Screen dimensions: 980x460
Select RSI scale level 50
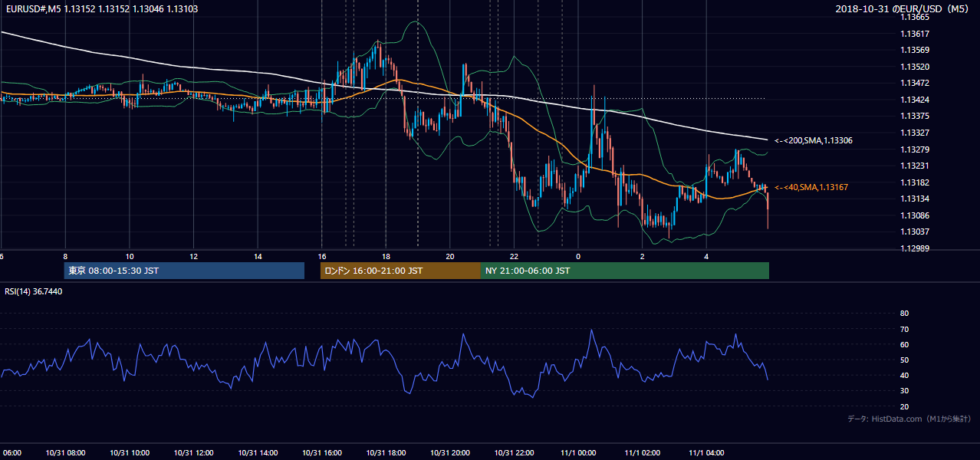[904, 360]
